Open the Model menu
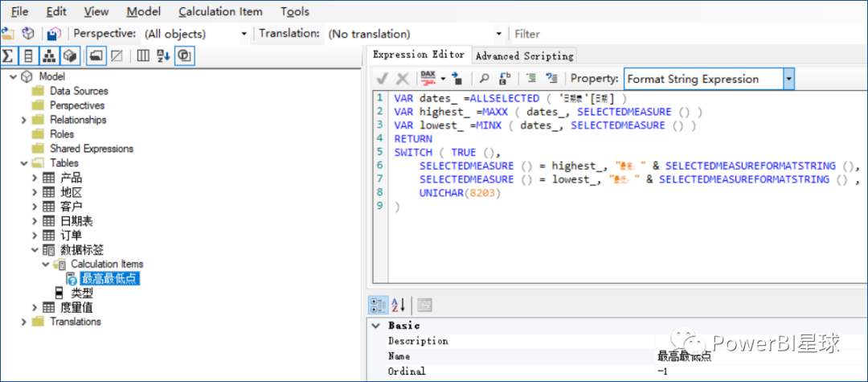This screenshot has width=868, height=382. [x=143, y=11]
